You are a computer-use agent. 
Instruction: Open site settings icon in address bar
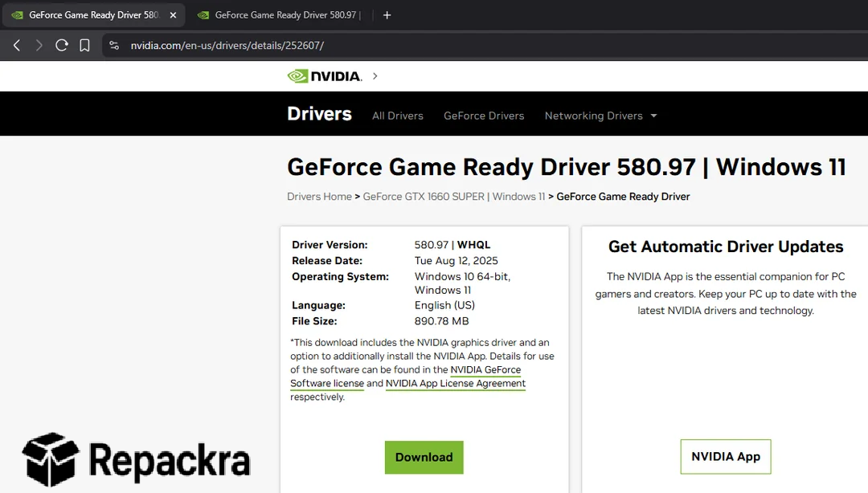[114, 46]
